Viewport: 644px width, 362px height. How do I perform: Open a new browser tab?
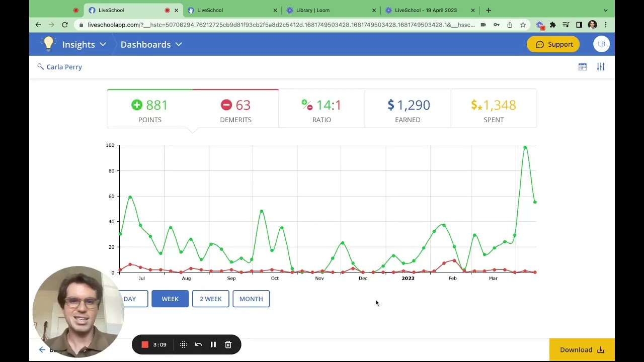point(489,10)
